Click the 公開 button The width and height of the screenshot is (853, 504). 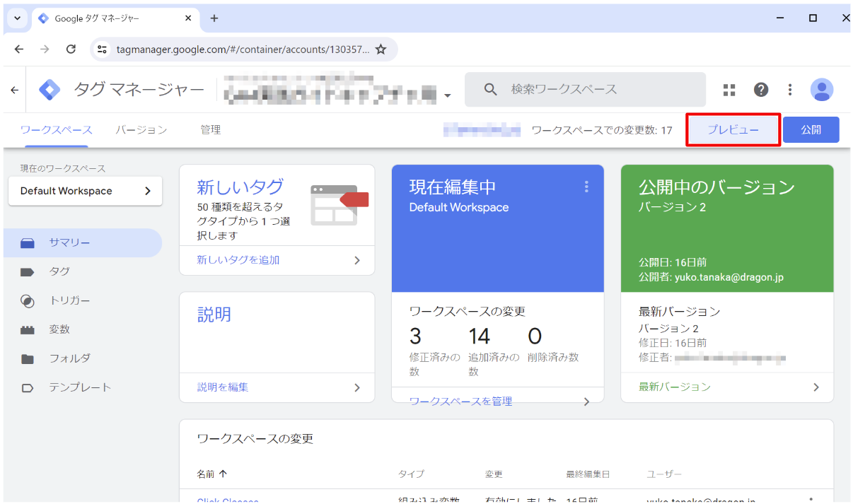point(811,130)
